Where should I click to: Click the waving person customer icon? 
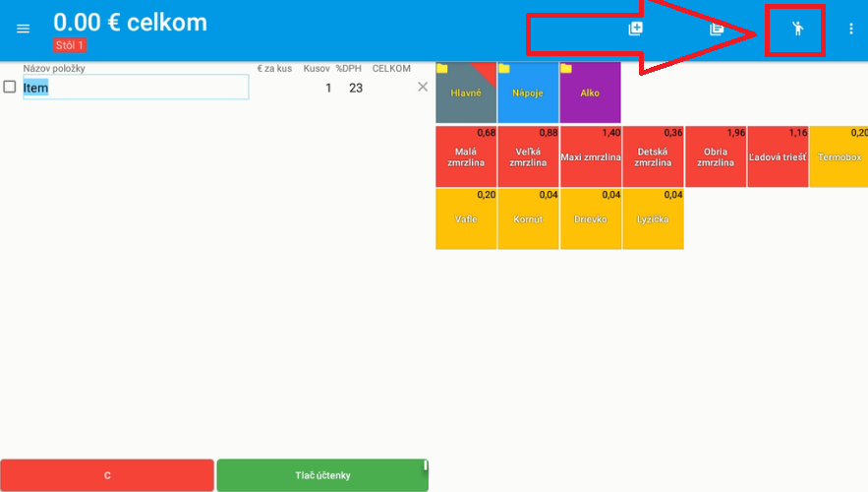[798, 29]
